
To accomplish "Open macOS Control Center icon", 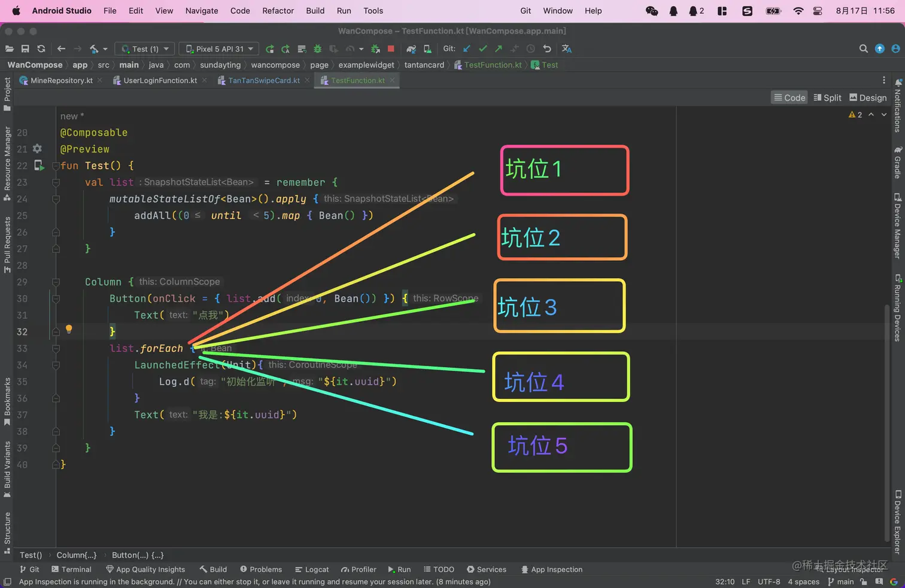I will pyautogui.click(x=818, y=11).
